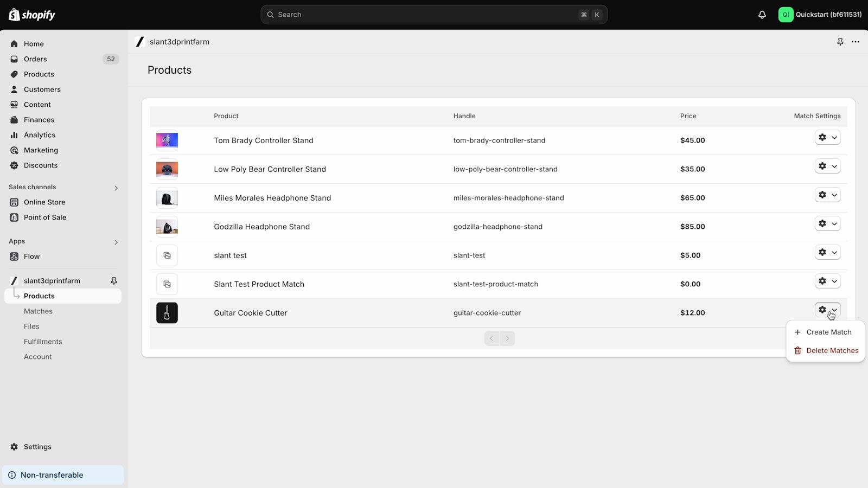Open the Analytics section in the sidebar

(x=39, y=134)
